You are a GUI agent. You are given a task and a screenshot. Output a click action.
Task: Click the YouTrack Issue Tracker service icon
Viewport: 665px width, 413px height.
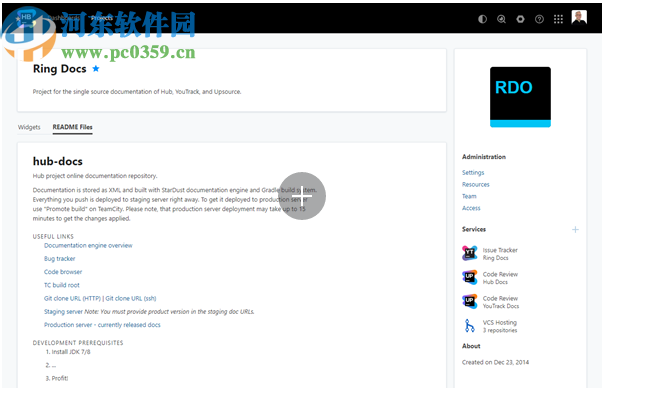pos(469,253)
